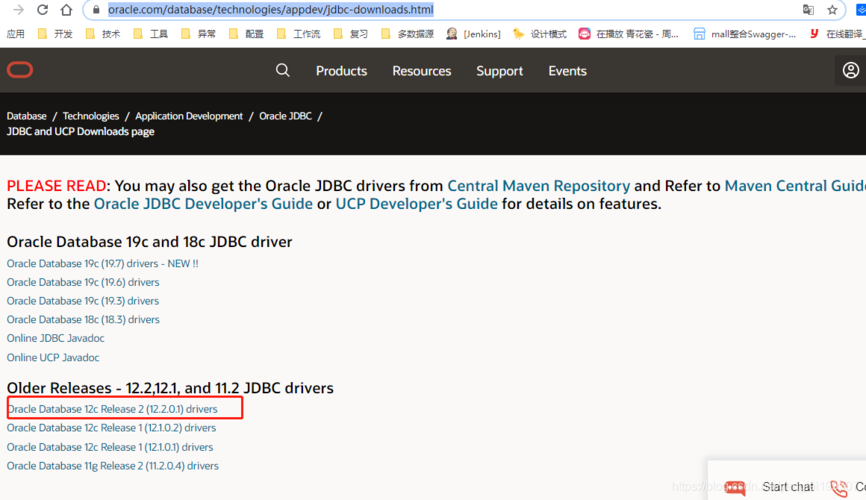Viewport: 866px width, 500px height.
Task: Reload the page with the refresh icon
Action: 43,10
